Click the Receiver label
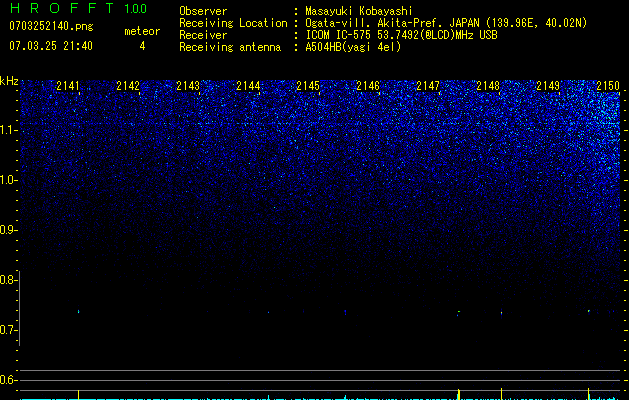The image size is (629, 400). (203, 35)
